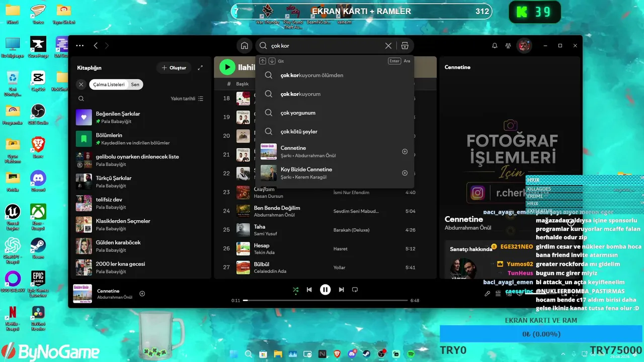Open DaVinci Resolve desktop shortcut

[x=38, y=318]
